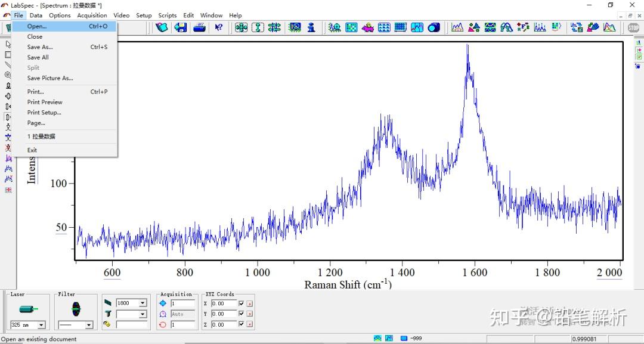Expand the Filter selection dropdown
This screenshot has height=344, width=644.
click(x=89, y=325)
